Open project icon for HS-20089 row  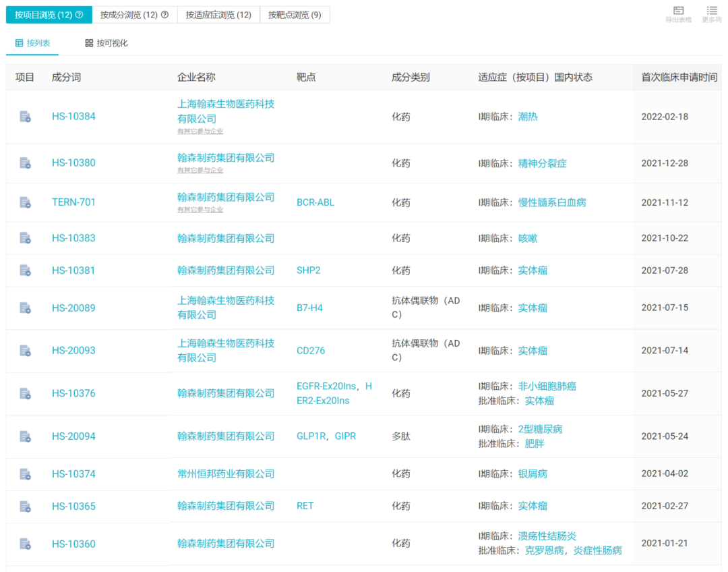click(x=25, y=308)
